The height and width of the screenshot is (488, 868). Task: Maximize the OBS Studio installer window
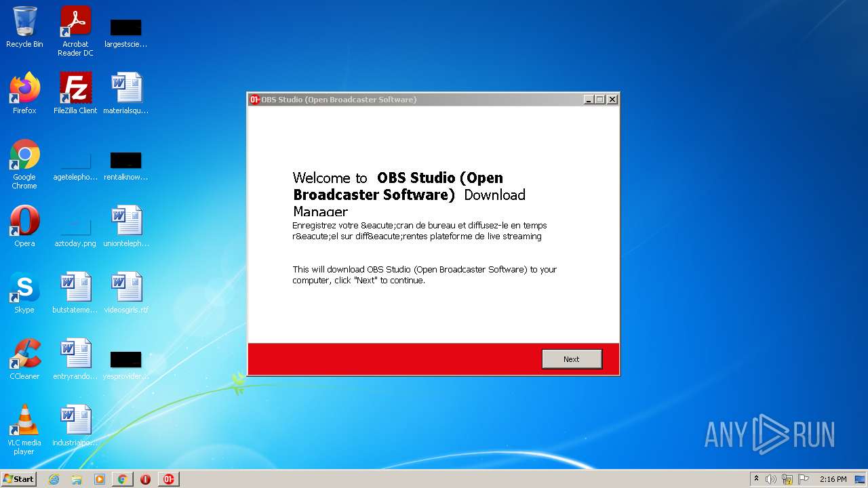(x=600, y=100)
